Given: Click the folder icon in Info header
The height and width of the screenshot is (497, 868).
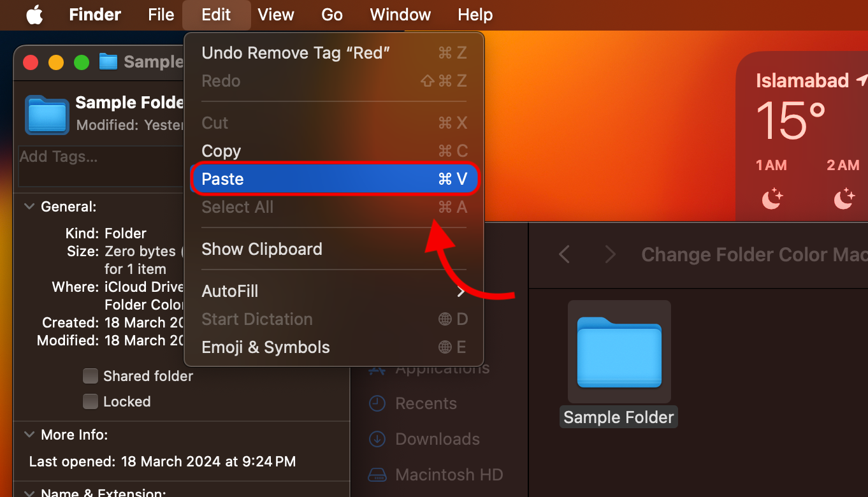Looking at the screenshot, I should [x=47, y=115].
